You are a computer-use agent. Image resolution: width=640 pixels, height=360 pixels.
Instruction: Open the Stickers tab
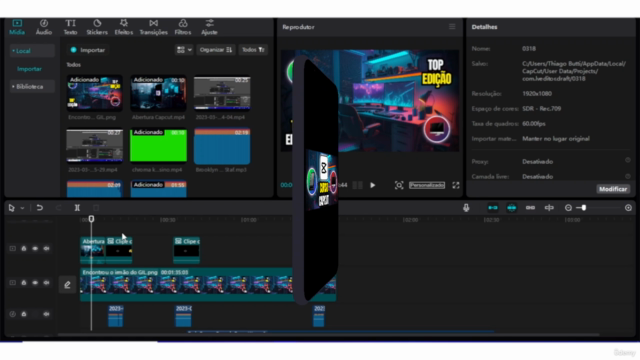[97, 27]
